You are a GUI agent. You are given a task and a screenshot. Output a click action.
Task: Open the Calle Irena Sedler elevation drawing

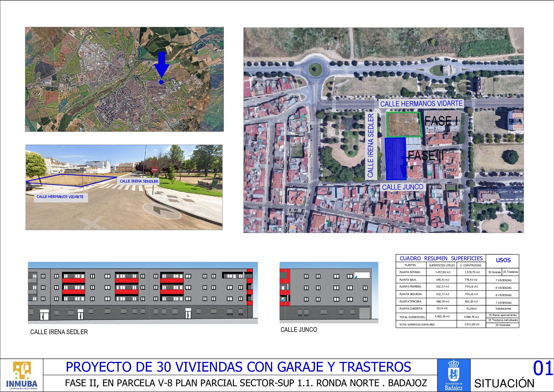(143, 293)
